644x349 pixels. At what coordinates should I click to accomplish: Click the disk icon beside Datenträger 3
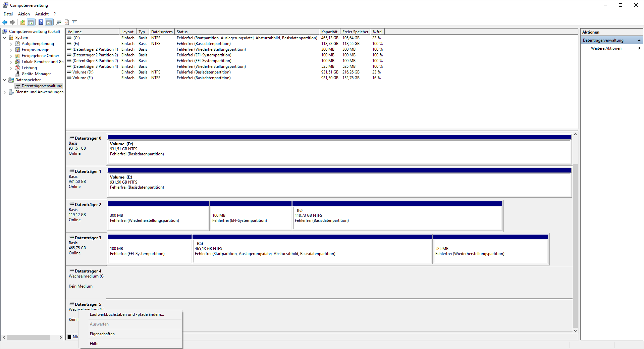pos(71,238)
